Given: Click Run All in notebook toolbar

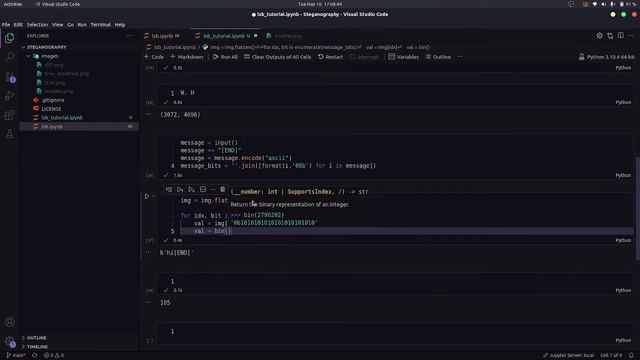Looking at the screenshot, I should 225,57.
